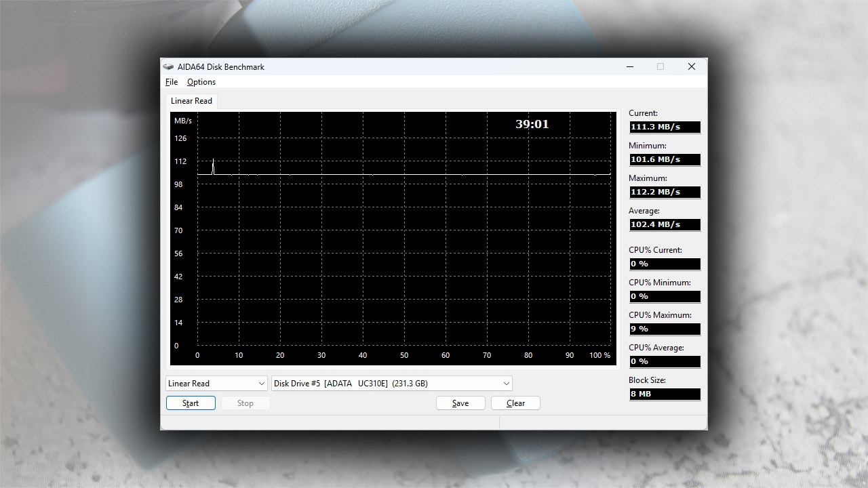
Task: Close the AIDA64 Disk Benchmark window
Action: click(691, 66)
